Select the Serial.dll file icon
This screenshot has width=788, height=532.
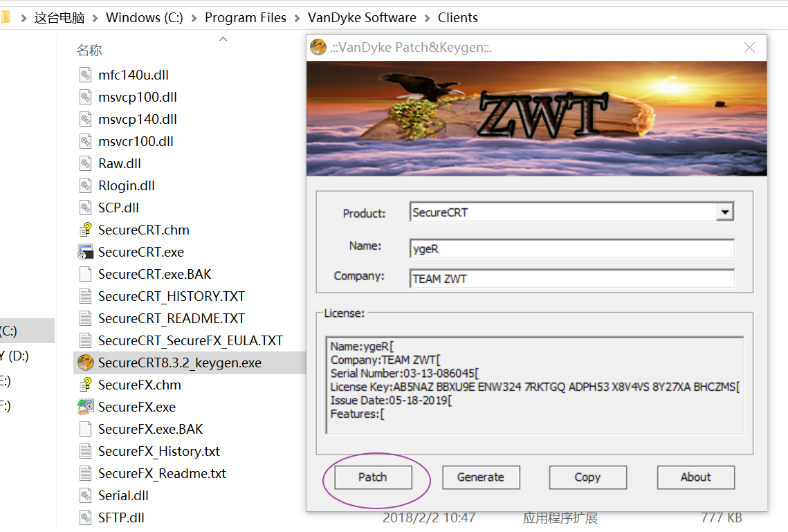[x=84, y=495]
